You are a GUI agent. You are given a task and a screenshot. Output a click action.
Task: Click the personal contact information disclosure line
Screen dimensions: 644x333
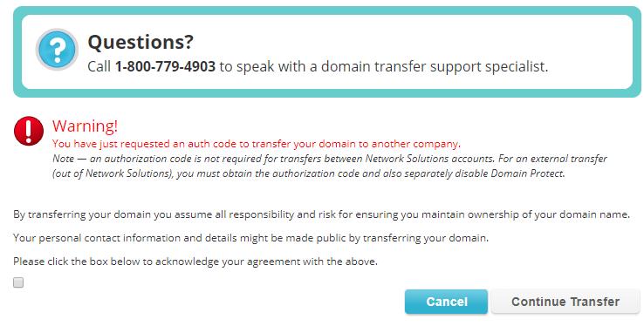coord(251,238)
